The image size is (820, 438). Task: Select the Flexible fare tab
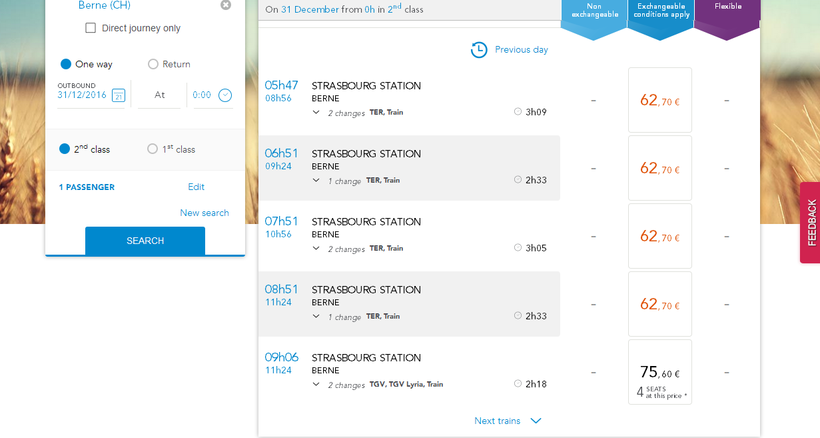coord(727,14)
